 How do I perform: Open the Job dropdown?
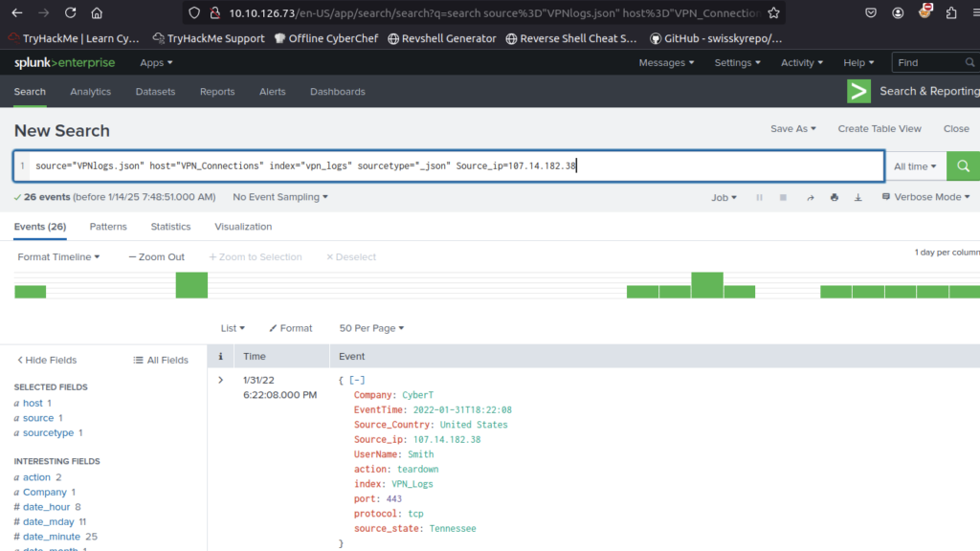click(724, 197)
